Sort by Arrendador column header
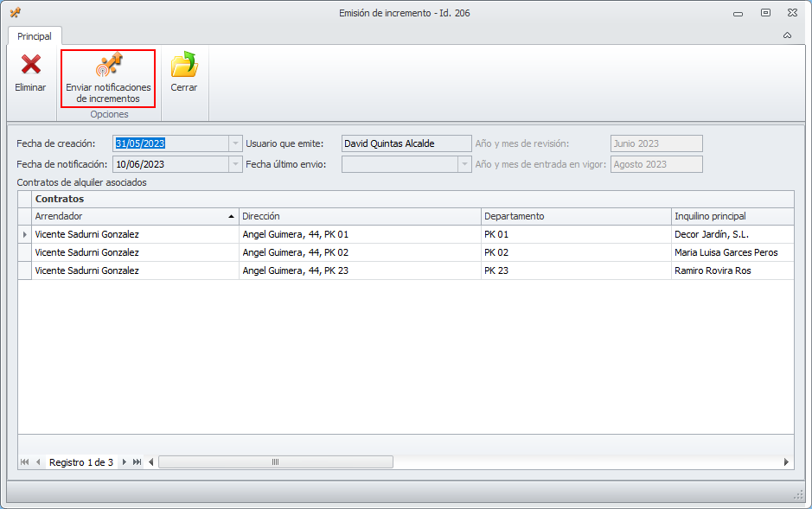The width and height of the screenshot is (812, 509). tap(135, 216)
